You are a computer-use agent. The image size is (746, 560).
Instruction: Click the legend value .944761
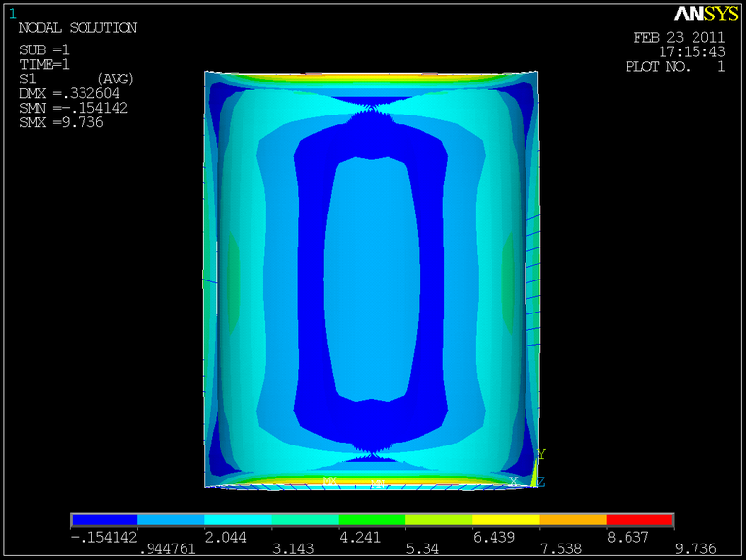[x=167, y=549]
